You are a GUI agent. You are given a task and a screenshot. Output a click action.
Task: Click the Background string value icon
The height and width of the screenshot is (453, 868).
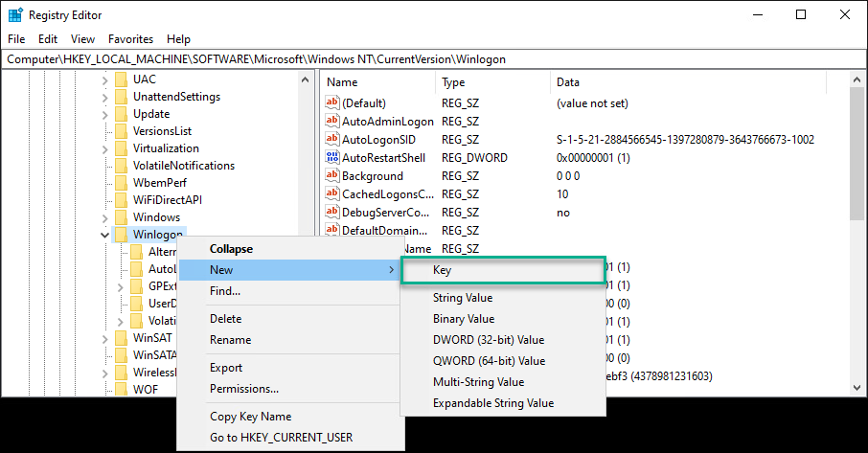pos(332,176)
